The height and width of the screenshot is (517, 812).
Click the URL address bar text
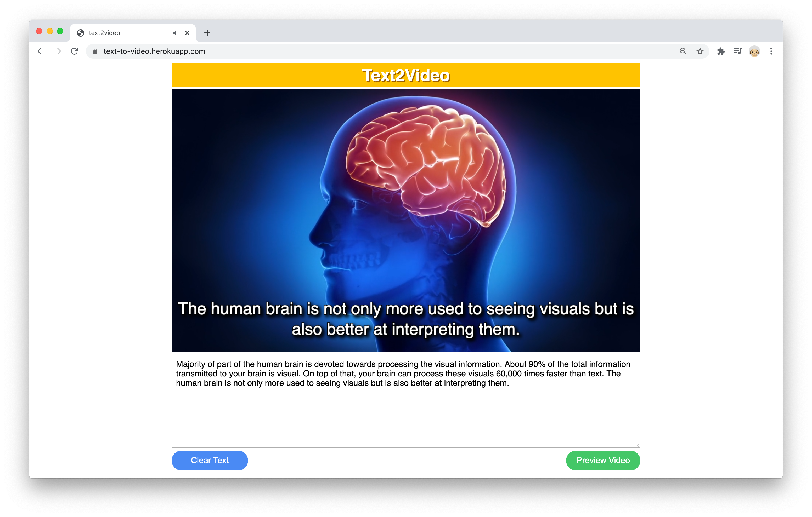[x=154, y=51]
